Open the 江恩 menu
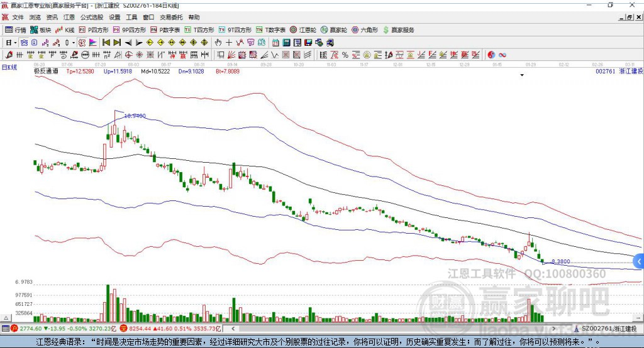This screenshot has height=348, width=644. tap(69, 17)
